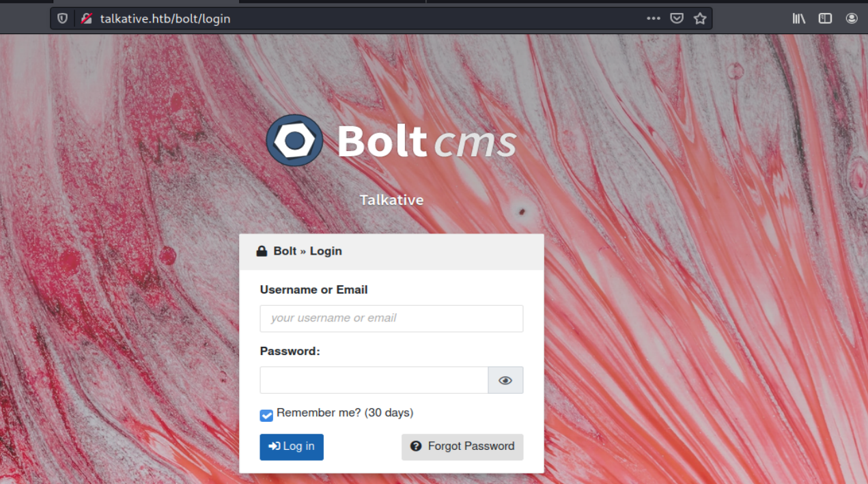Click the padlock icon in login header
868x484 pixels.
click(262, 251)
